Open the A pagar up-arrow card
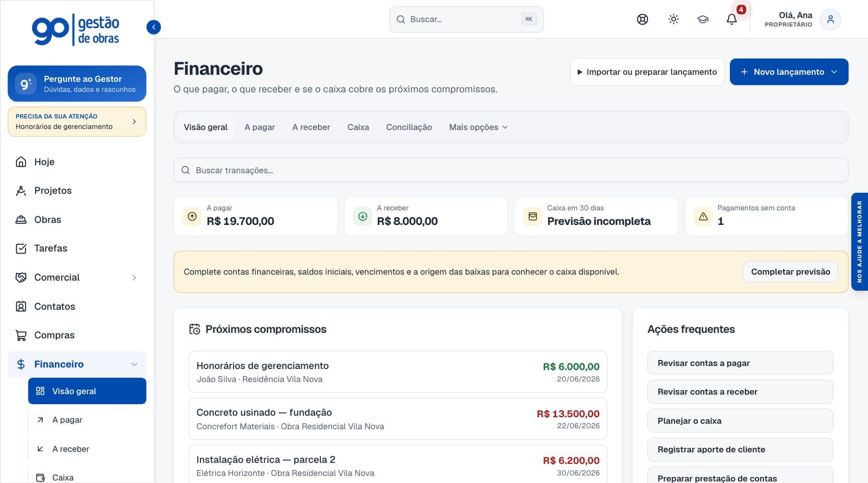Screen dimensions: 868x483 pyautogui.click(x=256, y=216)
